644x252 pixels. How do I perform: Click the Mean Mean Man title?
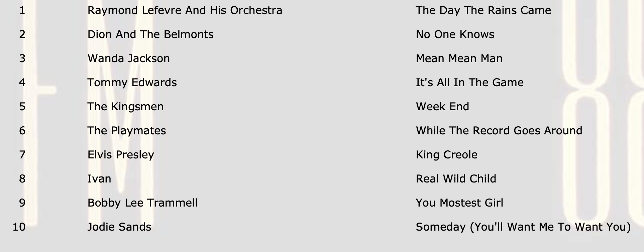(459, 58)
